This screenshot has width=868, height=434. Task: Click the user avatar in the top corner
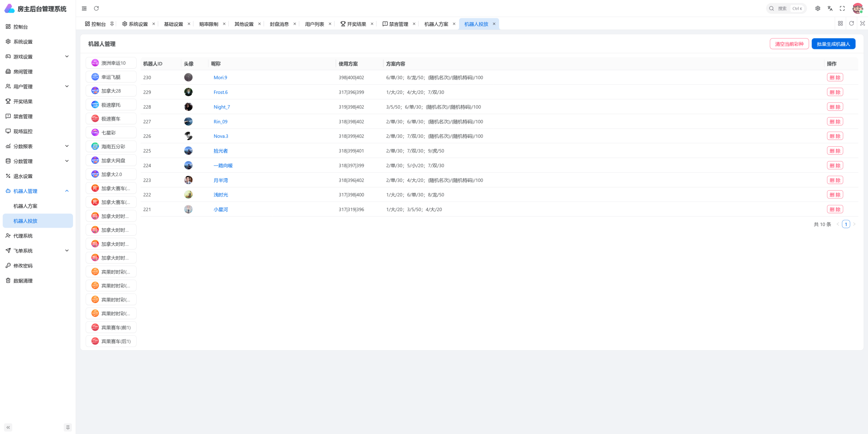pyautogui.click(x=858, y=8)
